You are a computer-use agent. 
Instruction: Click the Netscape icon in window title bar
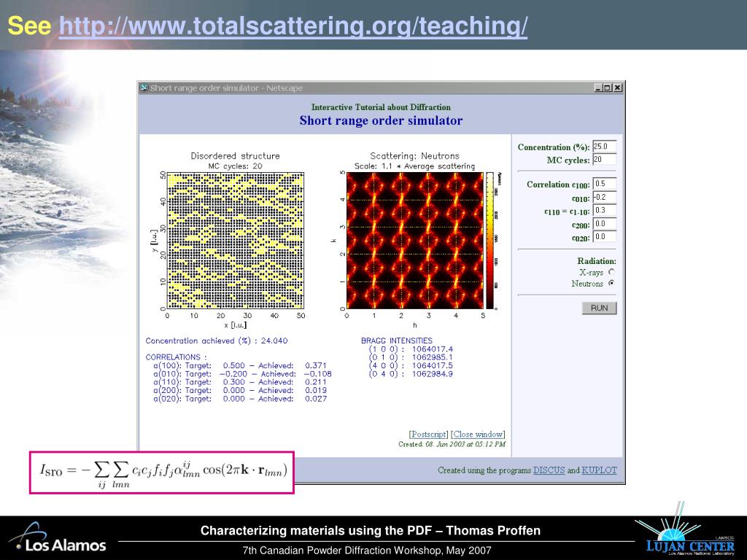[144, 87]
